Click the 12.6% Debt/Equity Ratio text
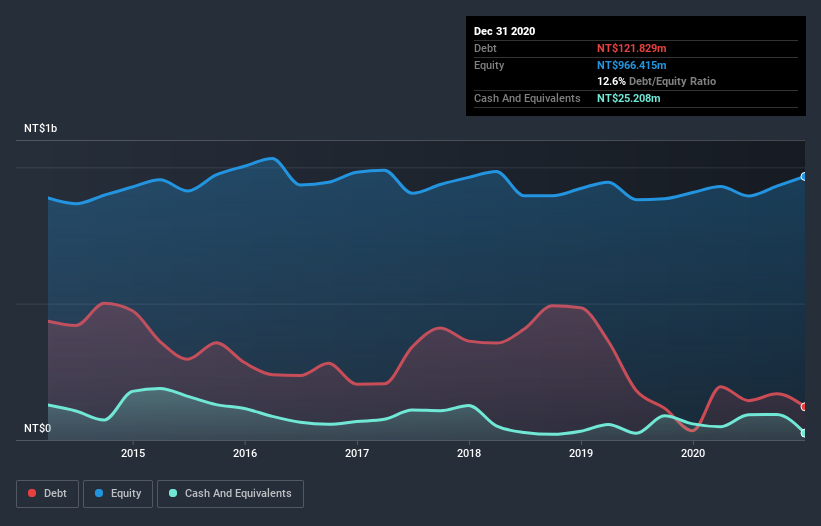This screenshot has width=821, height=526. (657, 82)
